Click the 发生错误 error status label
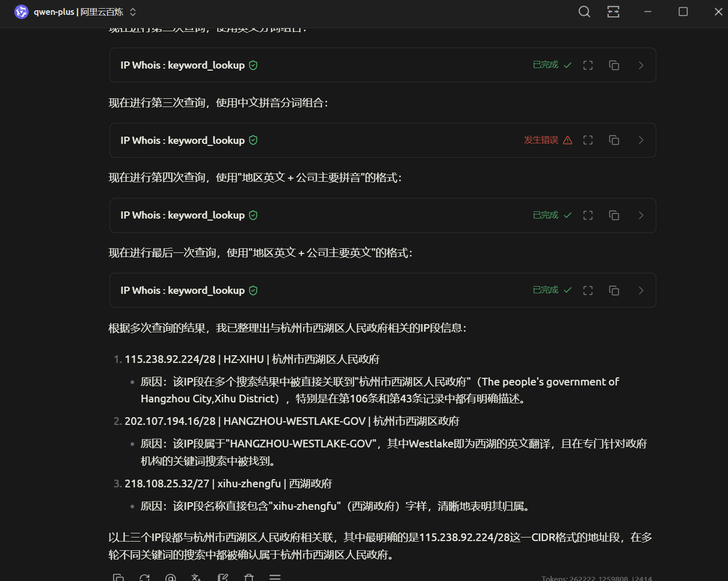728x581 pixels. pos(541,140)
